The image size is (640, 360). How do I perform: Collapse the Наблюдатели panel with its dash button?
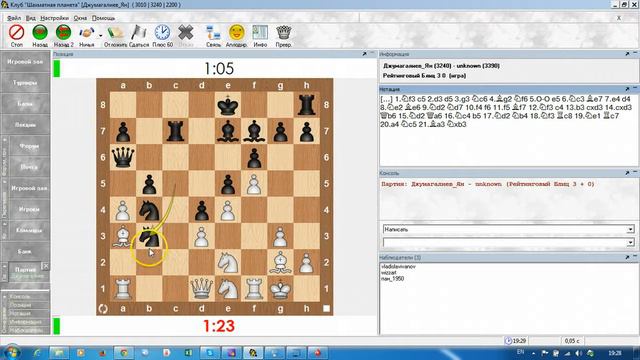(635, 257)
